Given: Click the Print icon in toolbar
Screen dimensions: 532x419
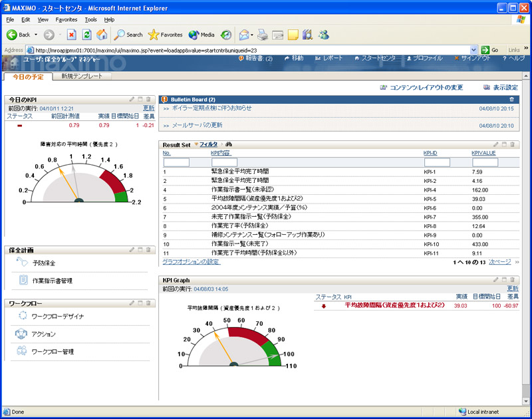Looking at the screenshot, I should click(262, 35).
